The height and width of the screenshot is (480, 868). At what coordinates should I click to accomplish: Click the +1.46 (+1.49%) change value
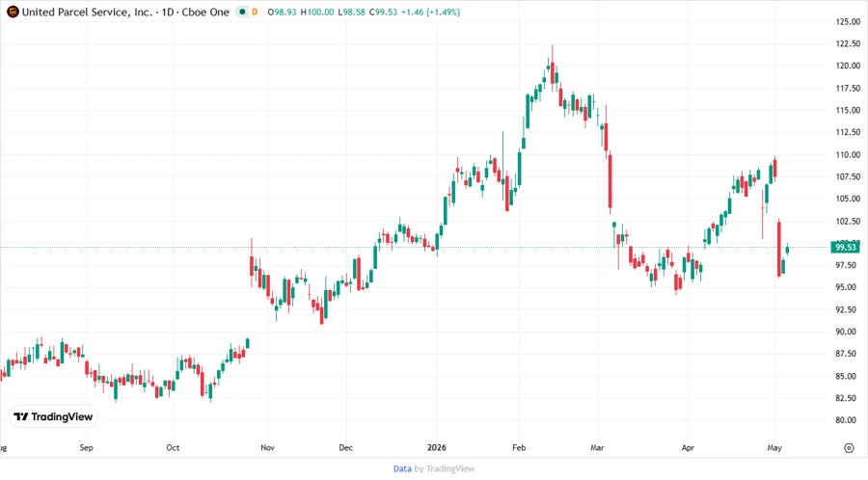(431, 13)
